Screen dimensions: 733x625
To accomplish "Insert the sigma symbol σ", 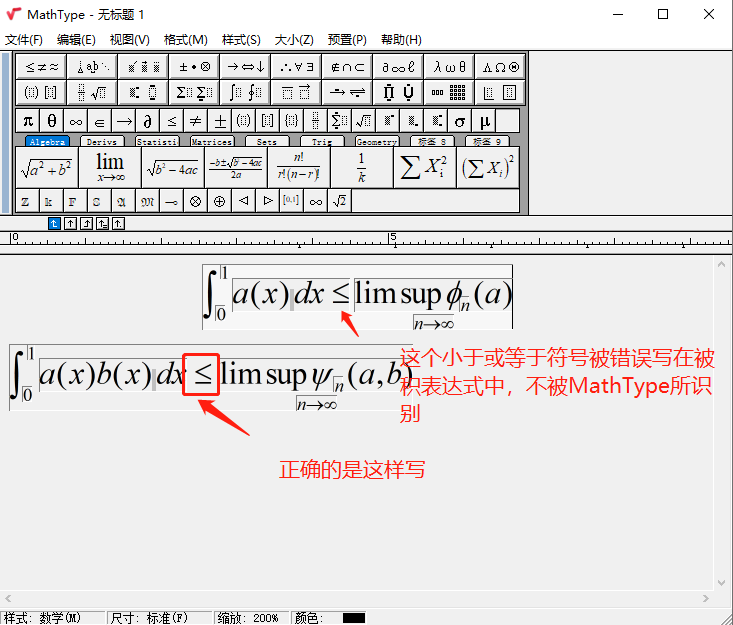I will tap(460, 122).
